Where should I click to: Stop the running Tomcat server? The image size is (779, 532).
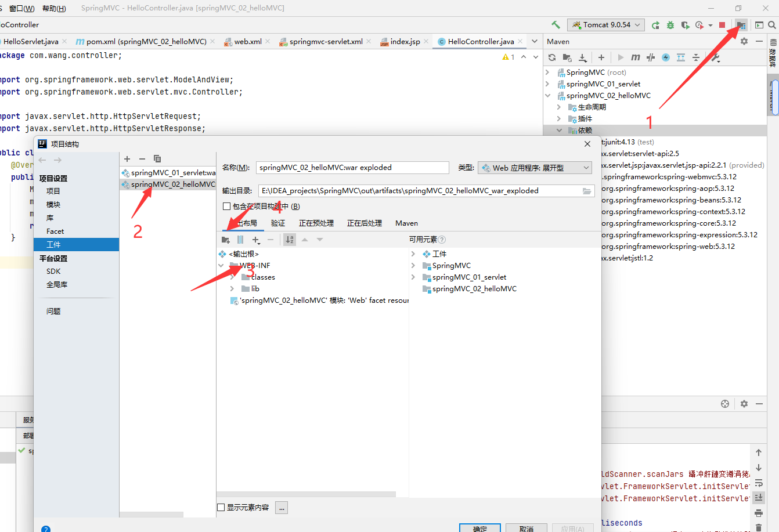point(722,25)
